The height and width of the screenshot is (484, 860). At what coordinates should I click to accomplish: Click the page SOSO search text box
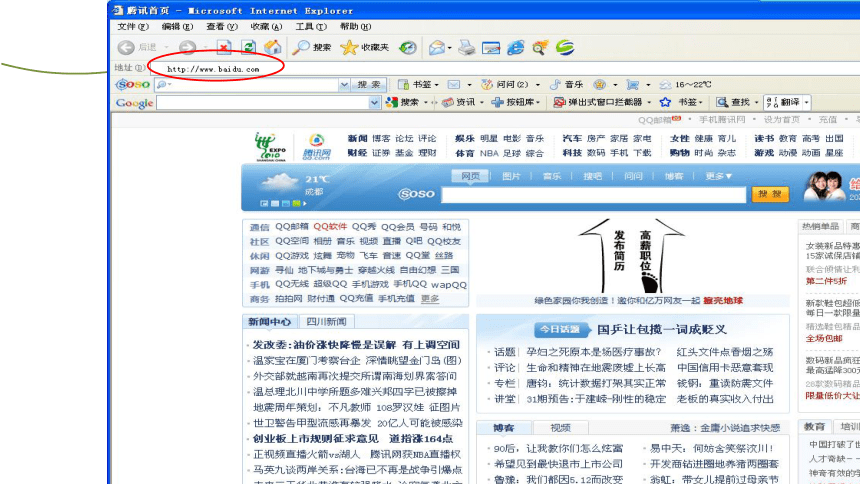coord(594,194)
